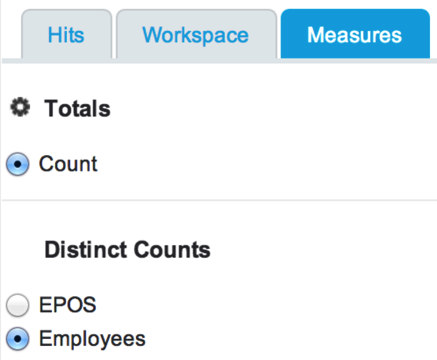This screenshot has height=360, width=437.
Task: Go to Workspace panel tab
Action: [196, 34]
